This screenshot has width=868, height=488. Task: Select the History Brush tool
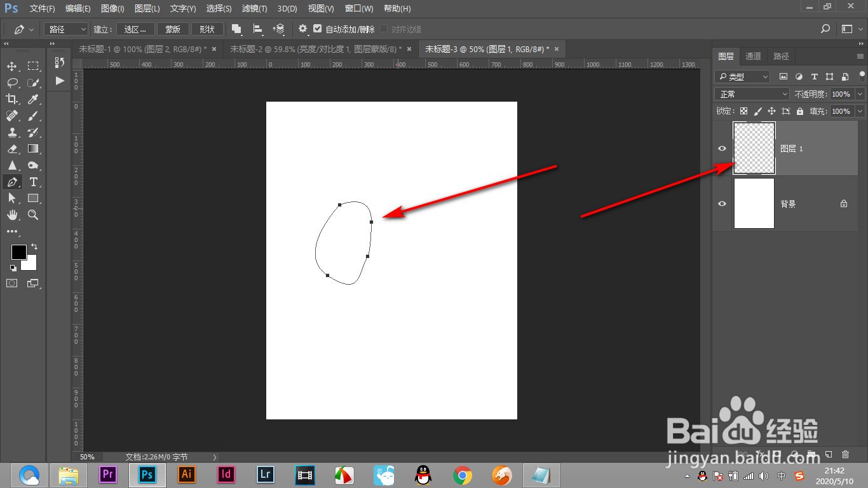point(33,132)
